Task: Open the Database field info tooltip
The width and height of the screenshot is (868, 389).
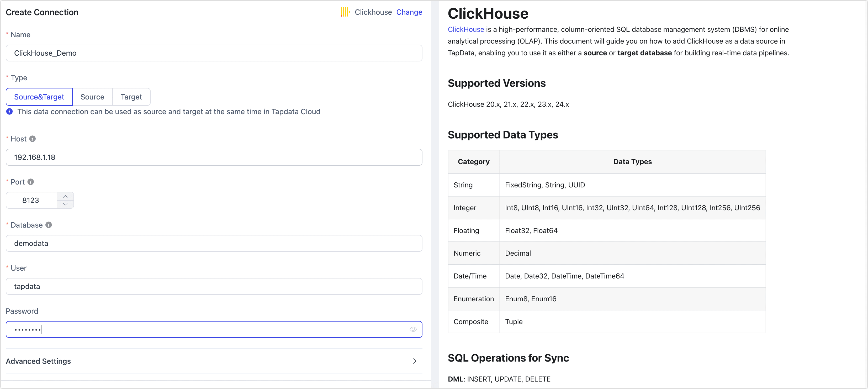Action: [49, 225]
